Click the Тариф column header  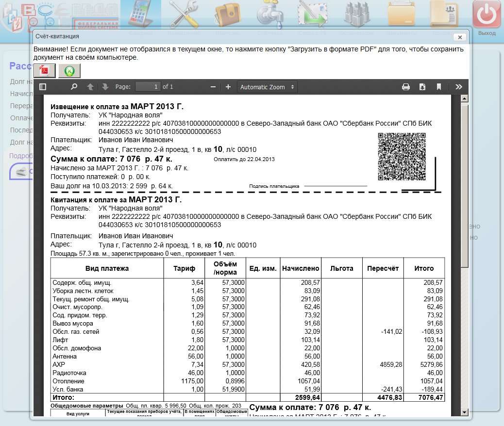[184, 268]
